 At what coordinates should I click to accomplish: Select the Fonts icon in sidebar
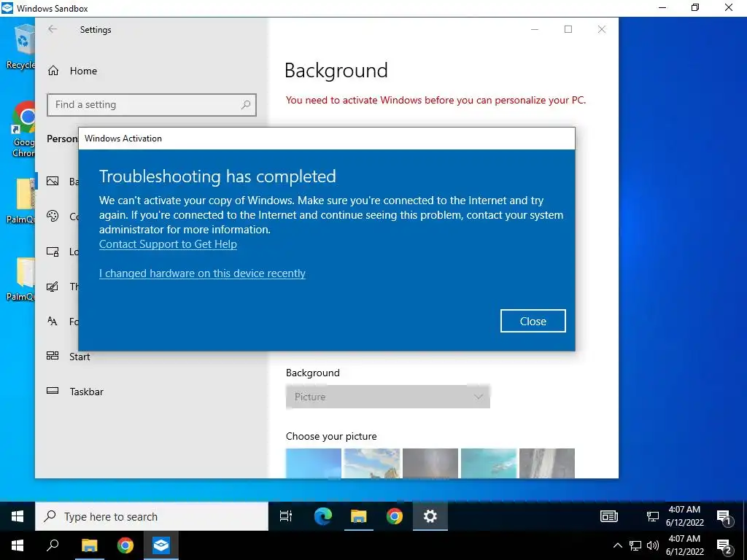pyautogui.click(x=53, y=321)
